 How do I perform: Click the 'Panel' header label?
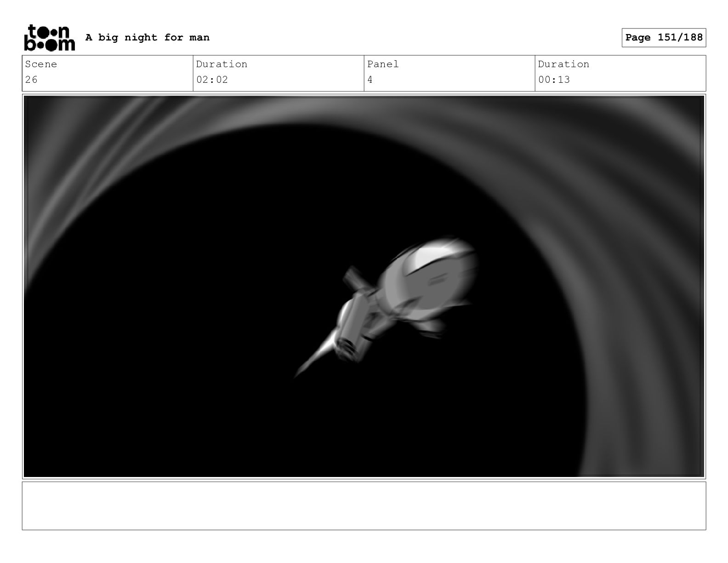click(x=383, y=64)
